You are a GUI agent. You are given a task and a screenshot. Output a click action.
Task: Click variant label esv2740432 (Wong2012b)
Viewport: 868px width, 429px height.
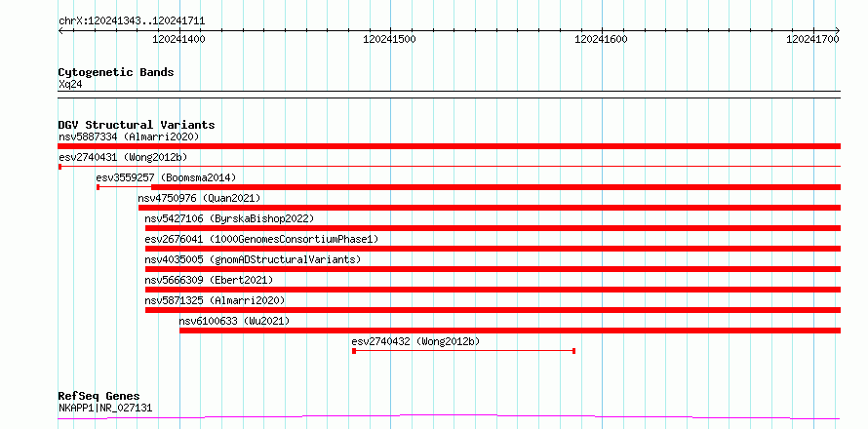pos(415,341)
